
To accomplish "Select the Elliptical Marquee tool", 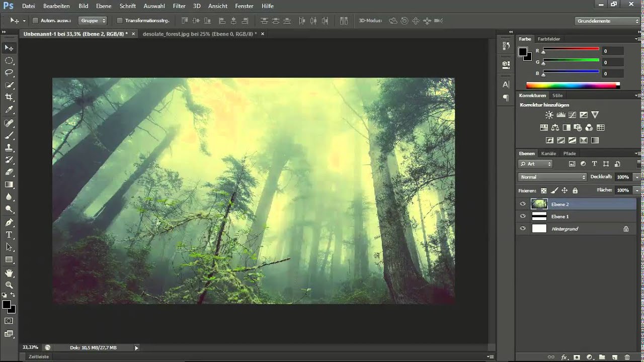I will click(9, 60).
